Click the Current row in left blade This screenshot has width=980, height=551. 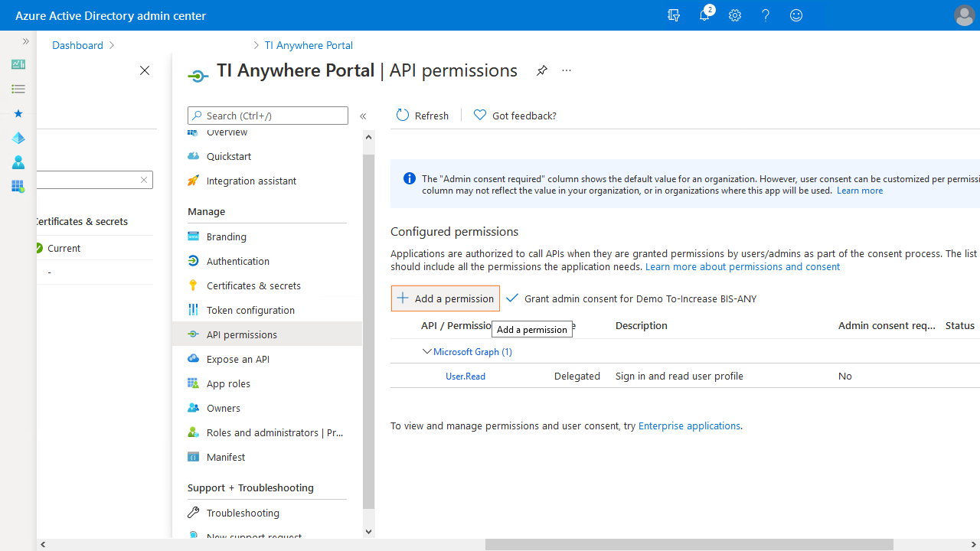click(95, 248)
